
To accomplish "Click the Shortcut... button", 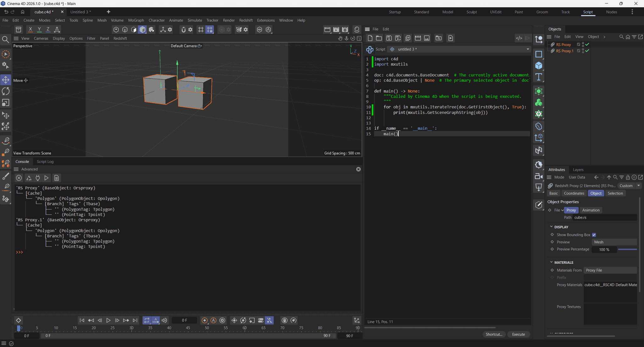I will point(494,334).
